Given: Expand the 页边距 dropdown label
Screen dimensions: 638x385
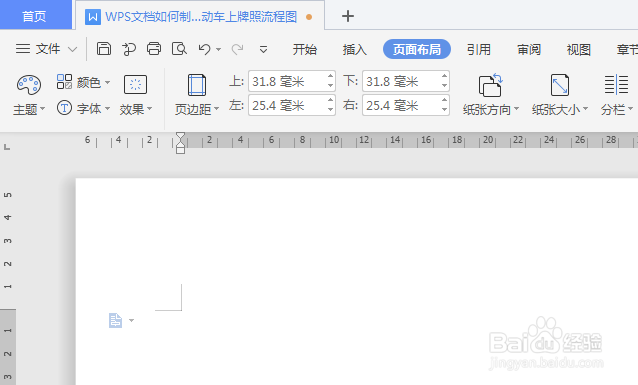Looking at the screenshot, I should 197,109.
